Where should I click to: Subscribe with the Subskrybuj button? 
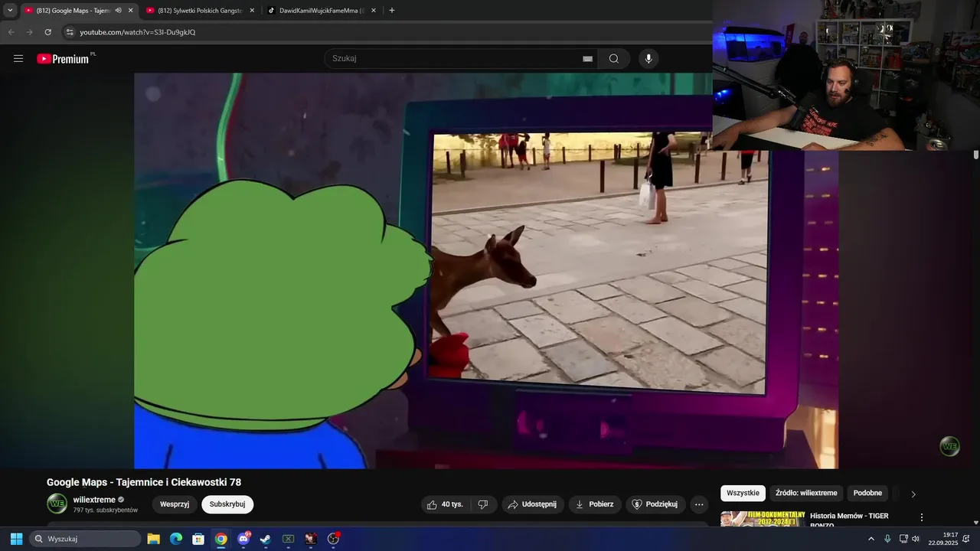tap(227, 504)
